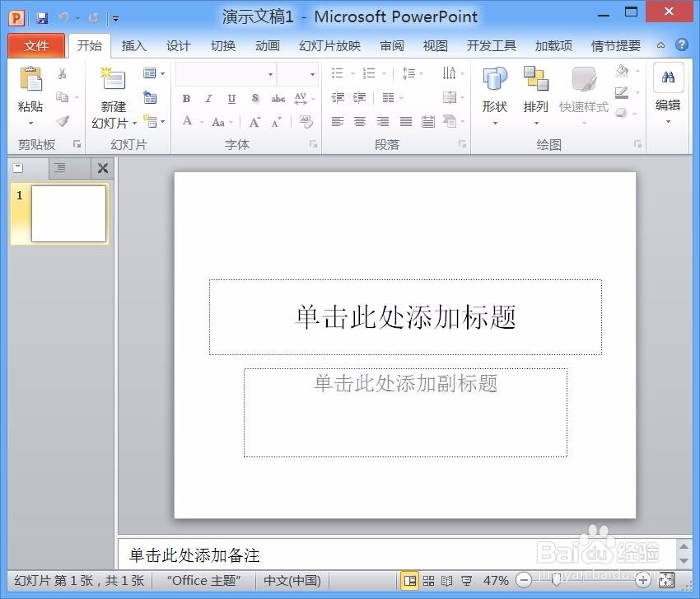Click the Clear Formatting icon
The width and height of the screenshot is (700, 599).
(x=306, y=121)
